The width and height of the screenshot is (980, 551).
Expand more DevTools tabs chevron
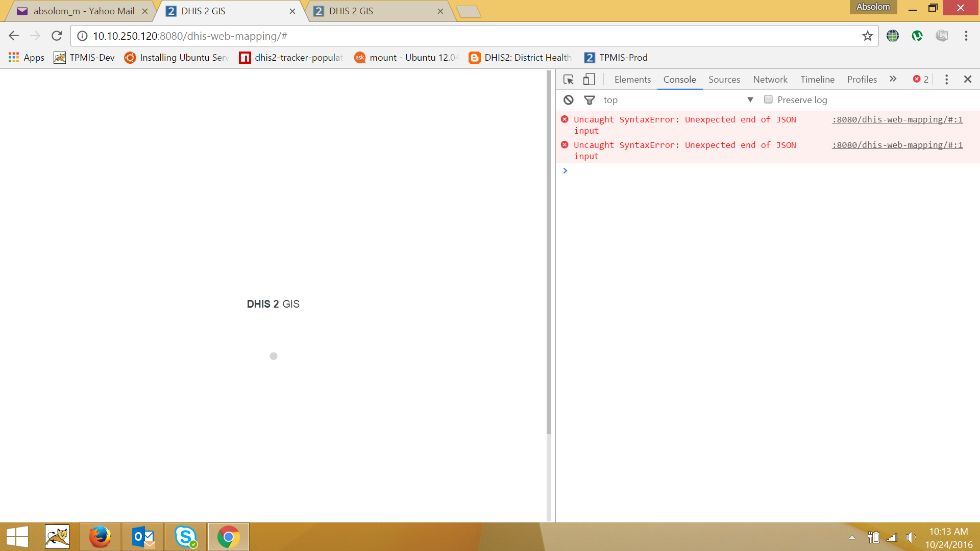click(x=893, y=79)
